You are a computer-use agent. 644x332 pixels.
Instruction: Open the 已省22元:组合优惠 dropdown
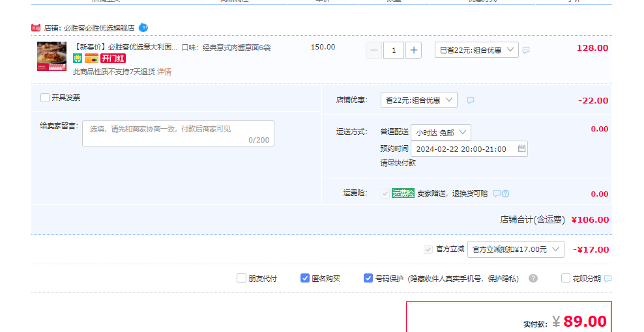476,50
